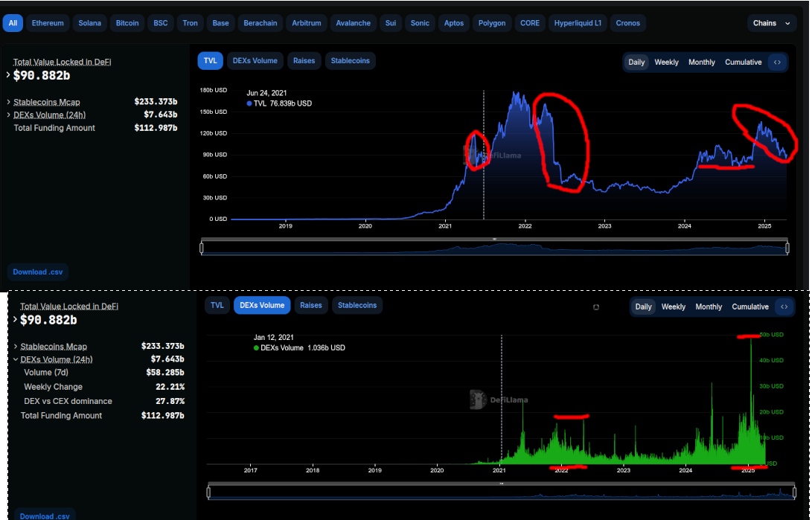Choose the CORE chain pill
The image size is (812, 520).
[x=530, y=23]
